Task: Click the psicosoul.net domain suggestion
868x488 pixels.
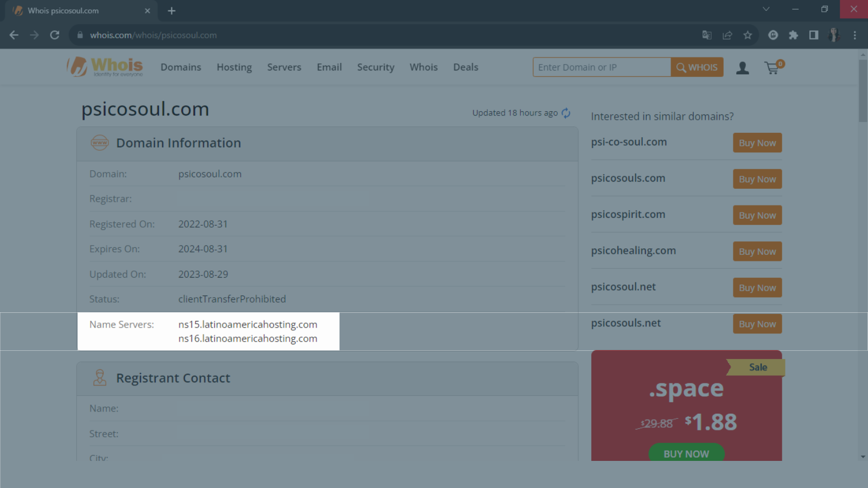Action: pyautogui.click(x=623, y=287)
